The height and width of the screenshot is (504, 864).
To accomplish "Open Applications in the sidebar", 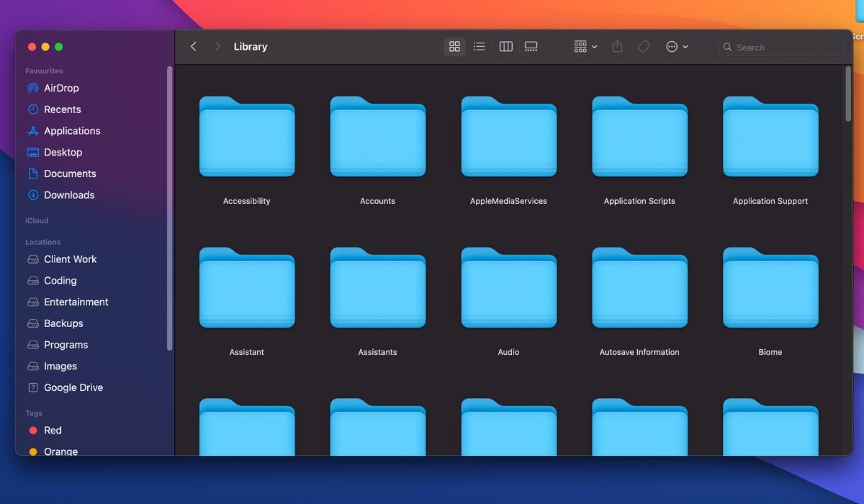I will pyautogui.click(x=72, y=131).
